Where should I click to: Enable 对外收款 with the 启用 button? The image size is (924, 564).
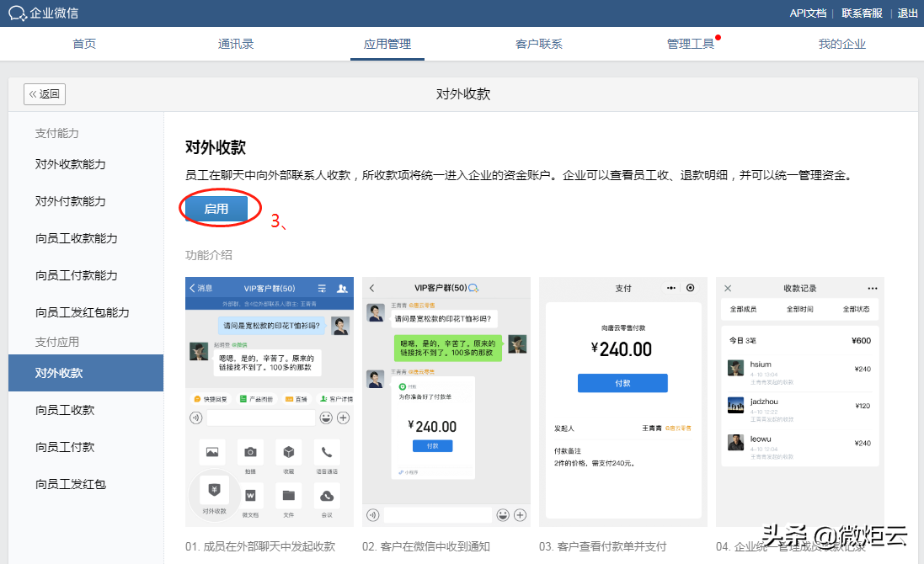coord(219,208)
